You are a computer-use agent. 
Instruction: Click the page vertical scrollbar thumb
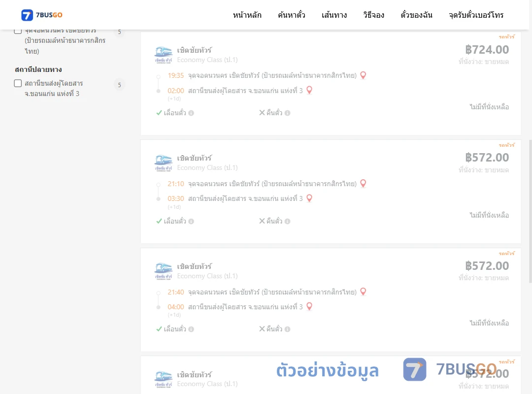pos(531,211)
